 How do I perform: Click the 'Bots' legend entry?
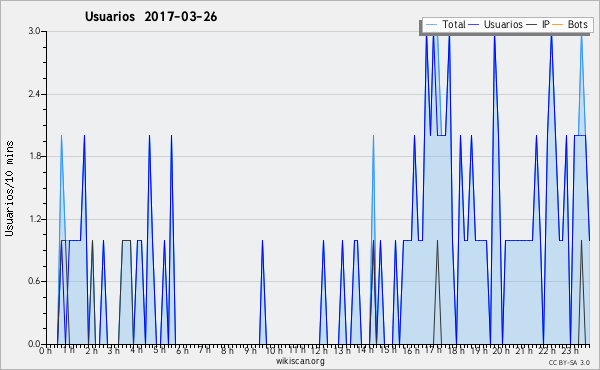click(577, 24)
